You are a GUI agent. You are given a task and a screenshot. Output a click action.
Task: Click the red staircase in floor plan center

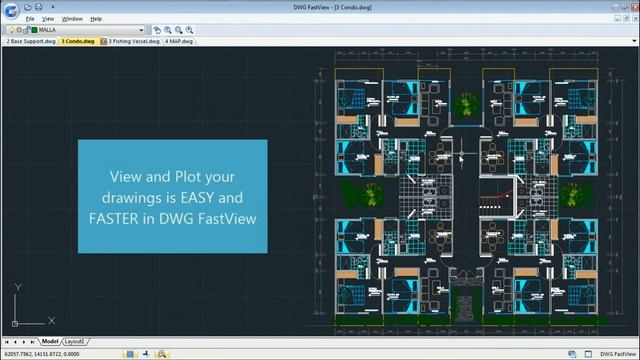(x=496, y=196)
